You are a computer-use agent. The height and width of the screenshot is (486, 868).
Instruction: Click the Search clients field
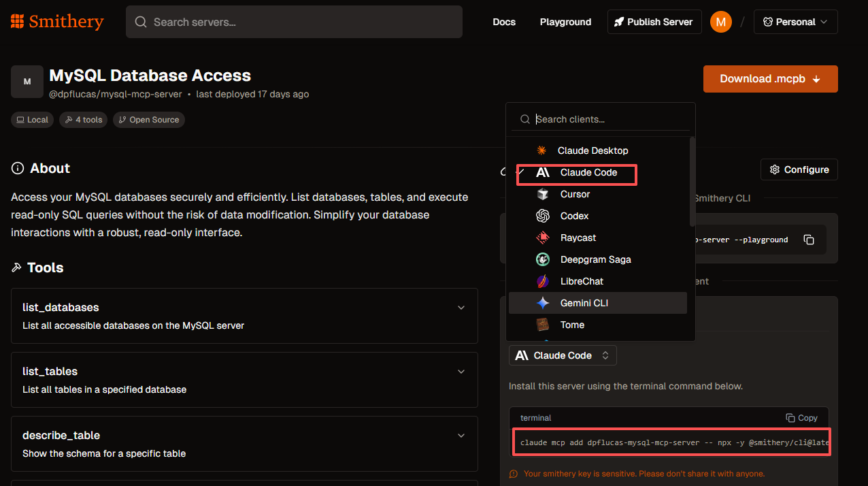tap(601, 119)
